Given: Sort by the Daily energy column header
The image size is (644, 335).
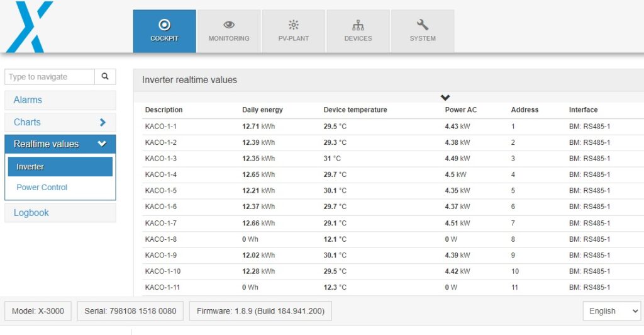Looking at the screenshot, I should [x=262, y=110].
